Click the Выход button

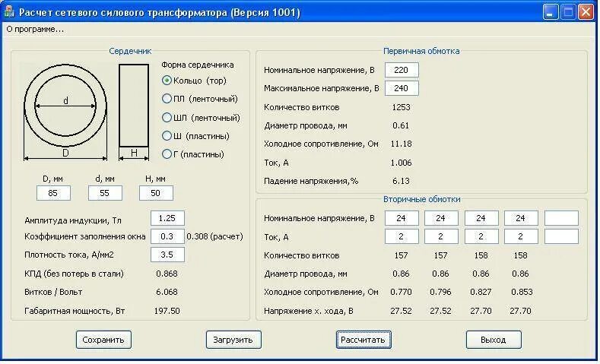494,340
